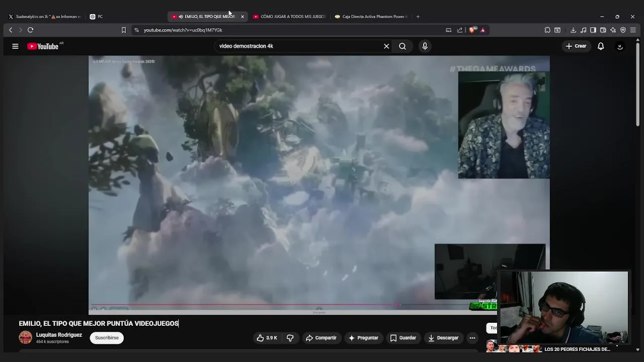Go to YouTube home via logo
Viewport: 644px width, 362px height.
click(43, 46)
